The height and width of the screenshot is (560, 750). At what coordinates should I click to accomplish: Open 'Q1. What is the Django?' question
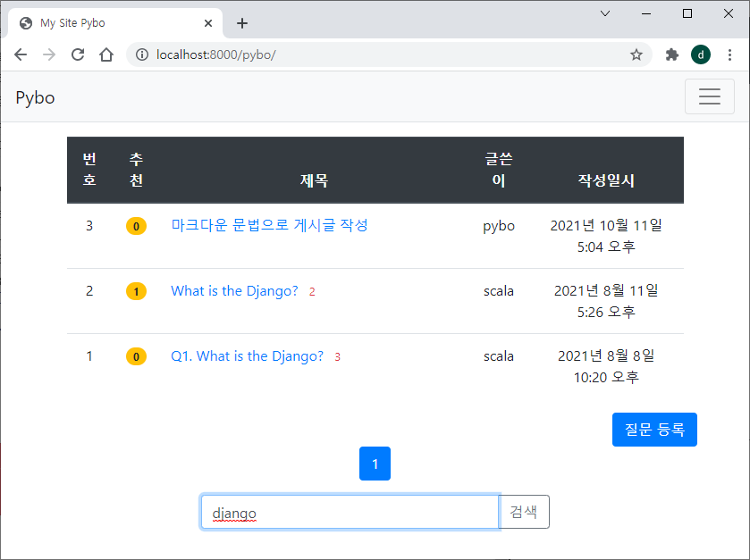(248, 356)
